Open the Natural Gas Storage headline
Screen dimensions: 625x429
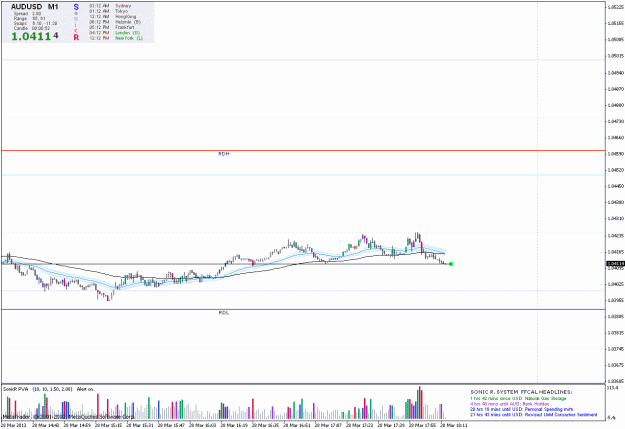click(518, 398)
